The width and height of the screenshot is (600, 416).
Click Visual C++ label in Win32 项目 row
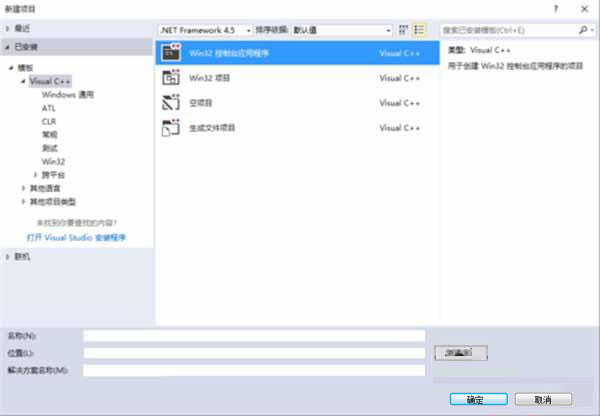(399, 78)
